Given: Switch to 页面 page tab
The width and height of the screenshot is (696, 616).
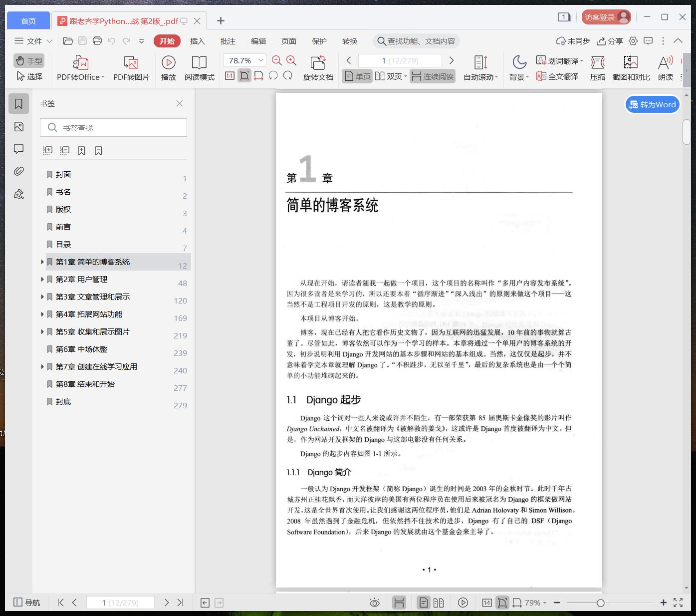Looking at the screenshot, I should pyautogui.click(x=289, y=41).
